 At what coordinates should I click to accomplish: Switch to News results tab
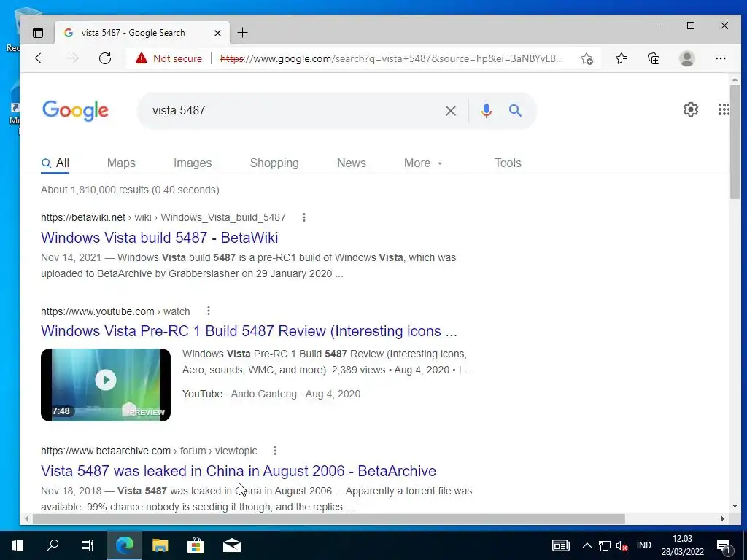coord(352,163)
